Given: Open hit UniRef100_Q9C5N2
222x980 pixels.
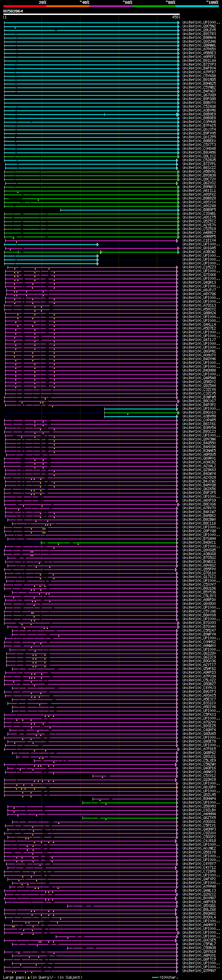Looking at the screenshot, I should [x=199, y=26].
